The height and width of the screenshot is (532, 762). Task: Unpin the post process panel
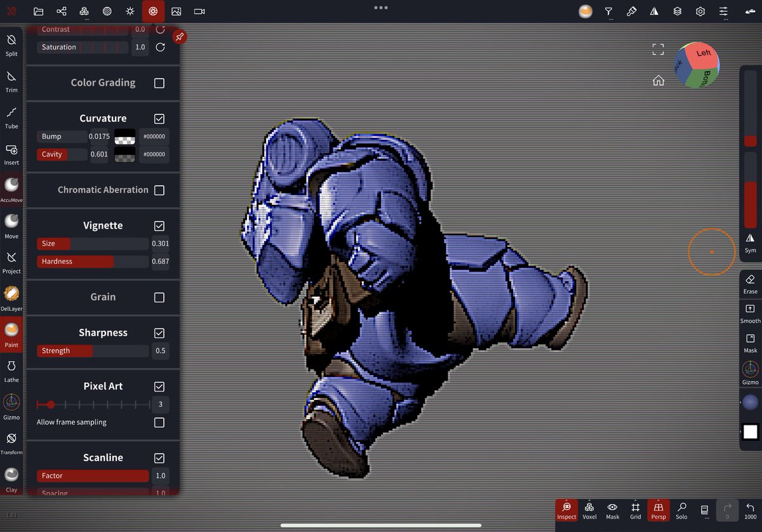pyautogui.click(x=180, y=37)
